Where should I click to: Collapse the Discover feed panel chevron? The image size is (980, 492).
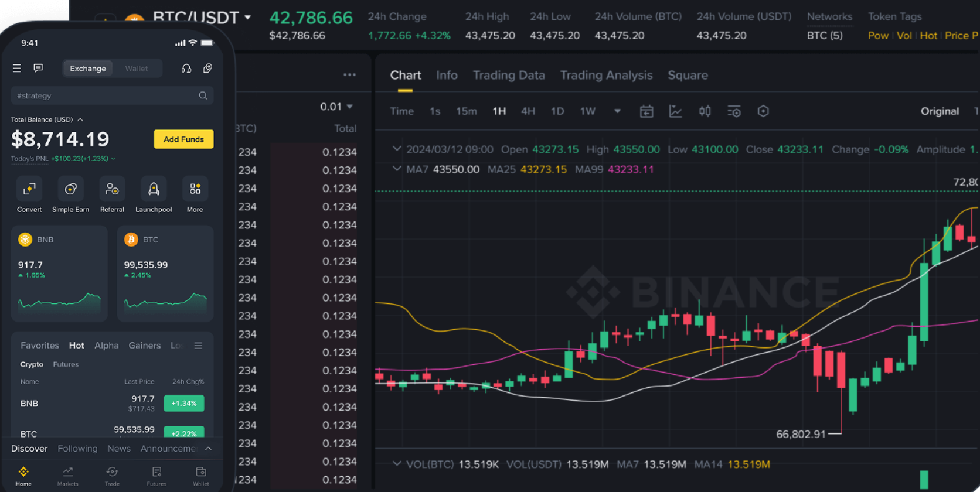(208, 449)
